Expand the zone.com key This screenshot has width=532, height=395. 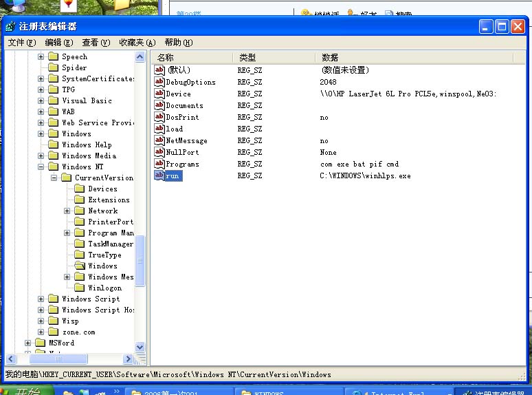tap(41, 332)
